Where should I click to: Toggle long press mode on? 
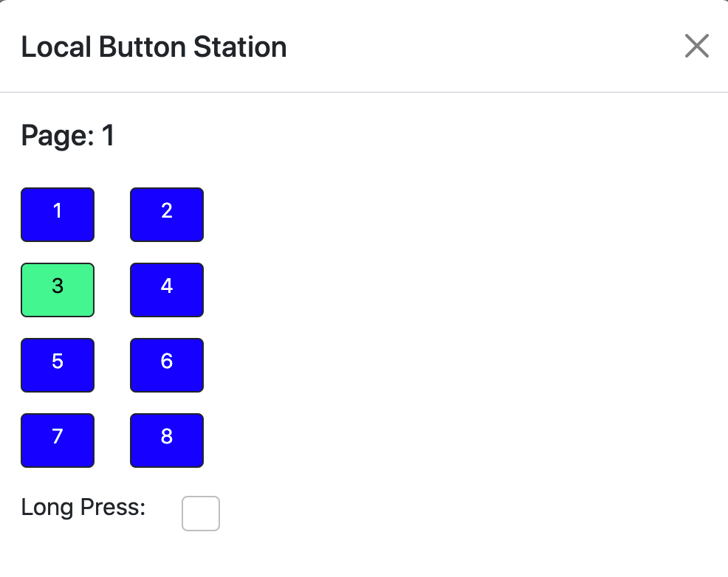point(201,514)
